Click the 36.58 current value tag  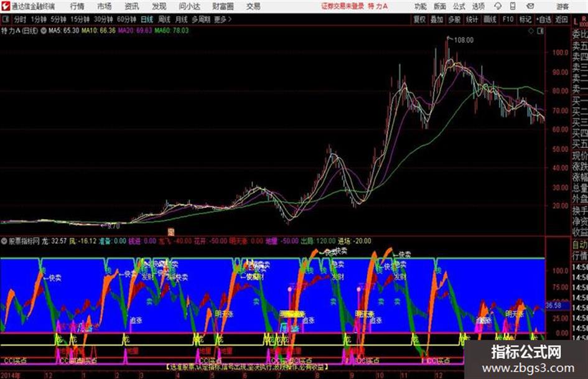point(553,306)
